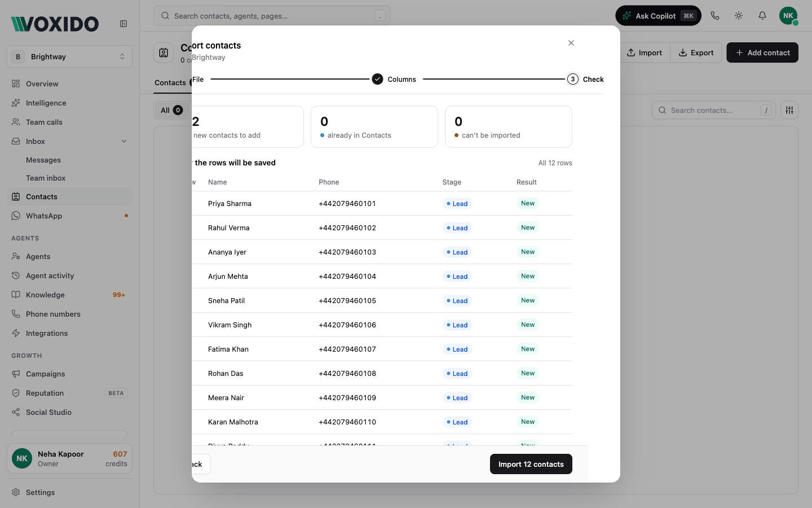Open Intelligence sparkle icon

point(16,103)
